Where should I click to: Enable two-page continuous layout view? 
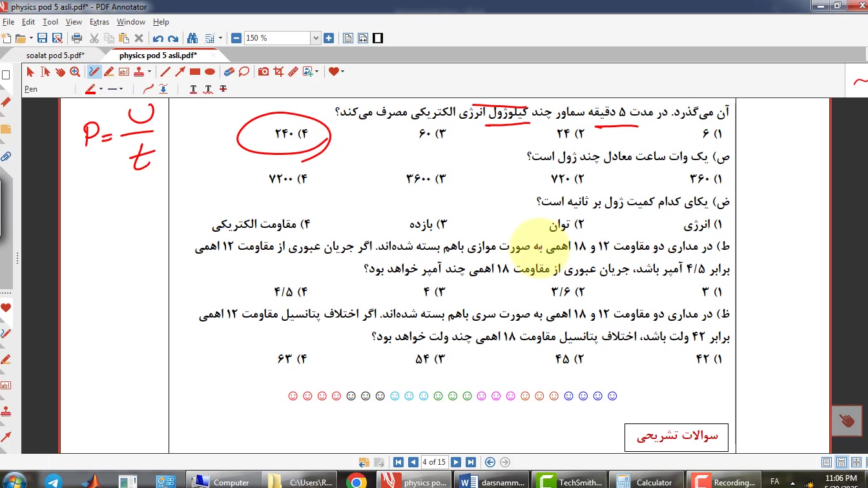tap(856, 462)
